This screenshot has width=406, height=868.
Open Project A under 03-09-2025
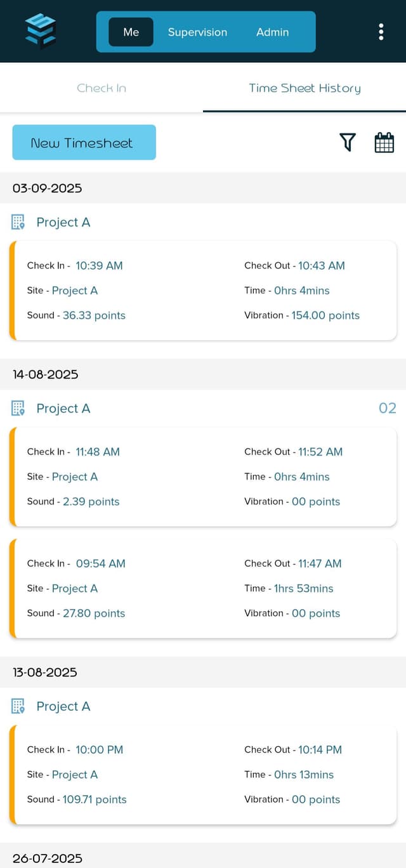point(63,222)
